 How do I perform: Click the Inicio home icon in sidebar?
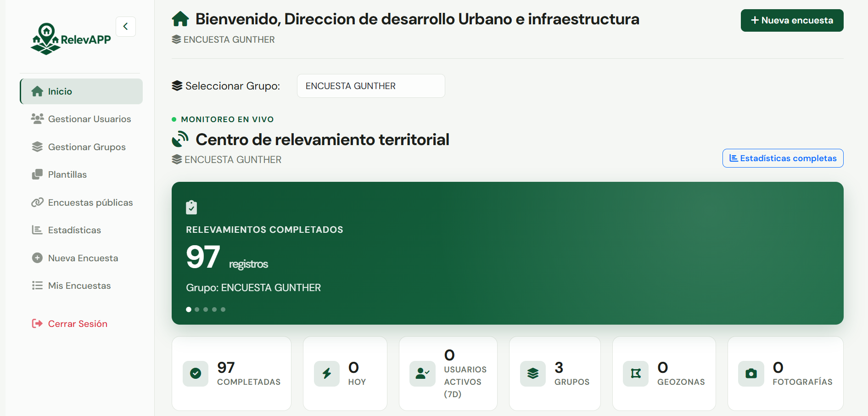point(37,91)
